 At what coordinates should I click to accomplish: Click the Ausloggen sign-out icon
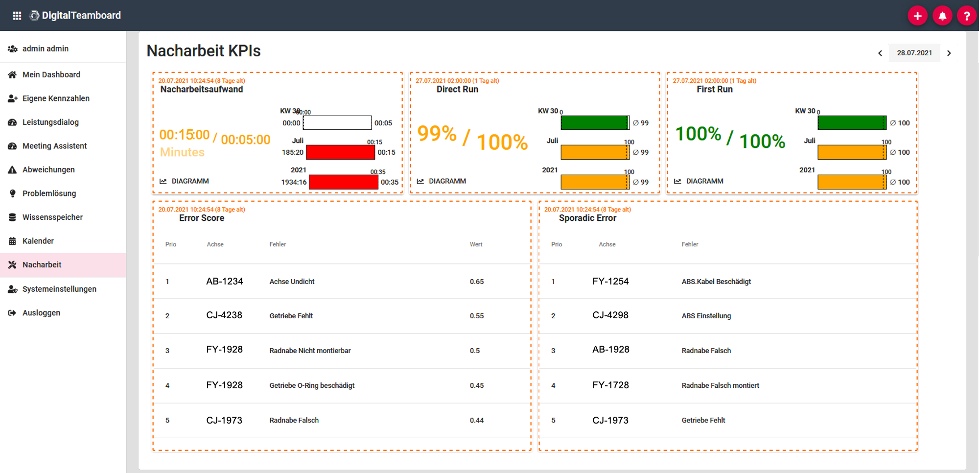click(x=13, y=313)
